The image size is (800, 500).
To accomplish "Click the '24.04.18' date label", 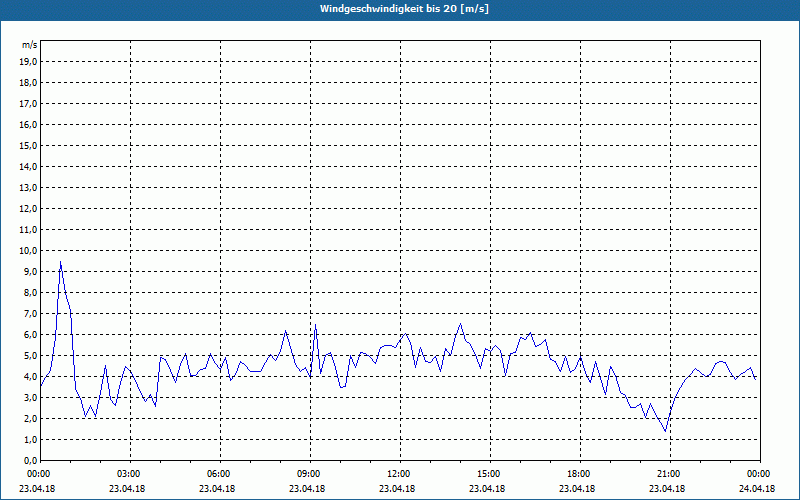I will coord(757,489).
